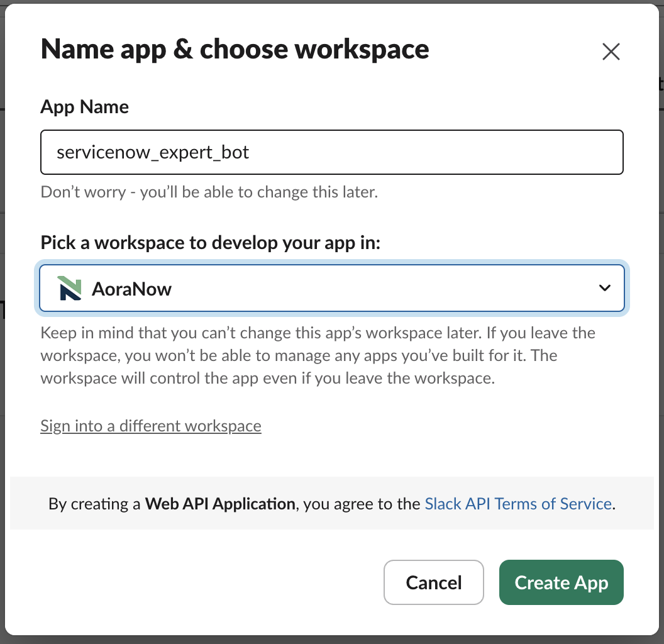The image size is (664, 644).
Task: Close the Name app dialog with X
Action: pyautogui.click(x=611, y=52)
